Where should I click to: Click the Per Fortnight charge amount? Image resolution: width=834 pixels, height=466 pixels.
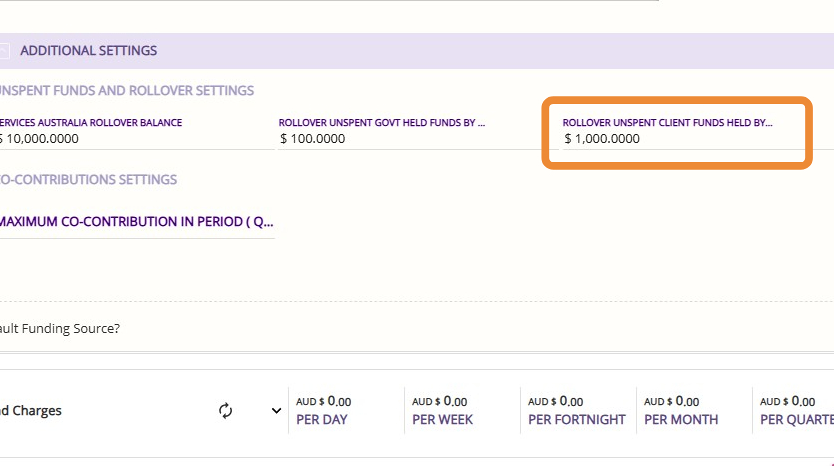coord(555,402)
